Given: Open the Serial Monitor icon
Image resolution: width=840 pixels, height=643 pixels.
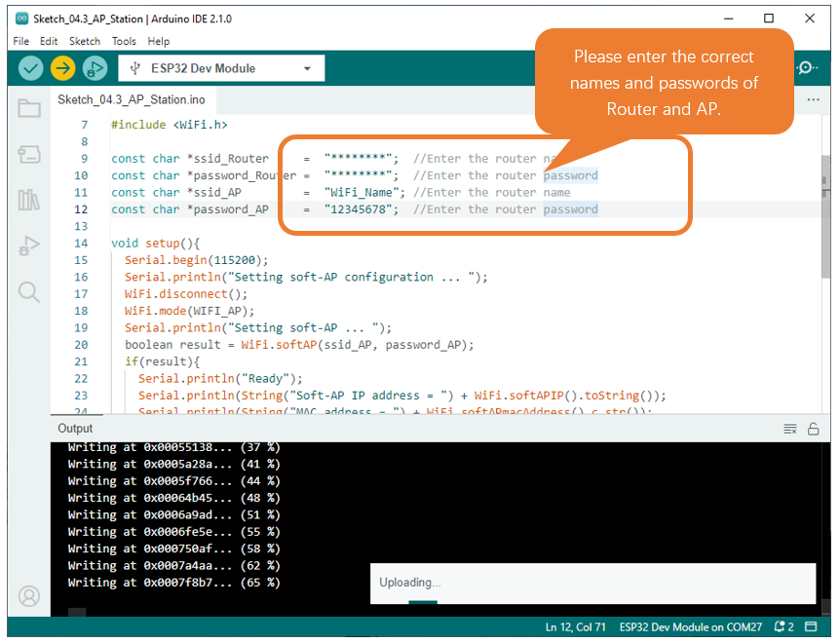Looking at the screenshot, I should 807,68.
